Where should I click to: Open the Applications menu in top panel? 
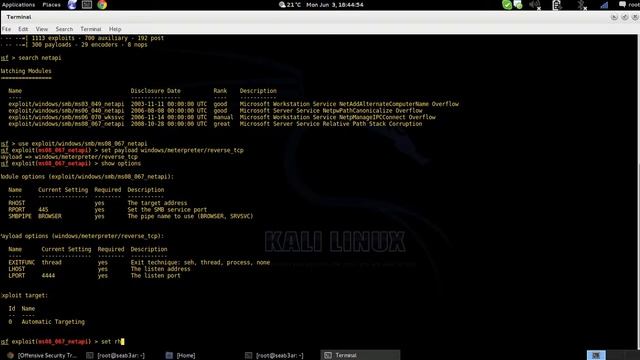click(18, 5)
